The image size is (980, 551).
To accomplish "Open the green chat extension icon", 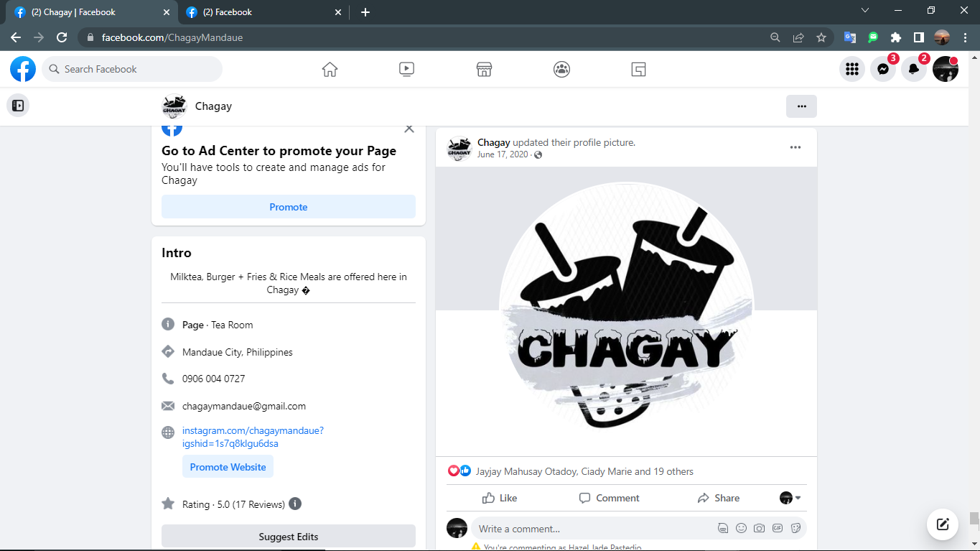I will point(873,37).
